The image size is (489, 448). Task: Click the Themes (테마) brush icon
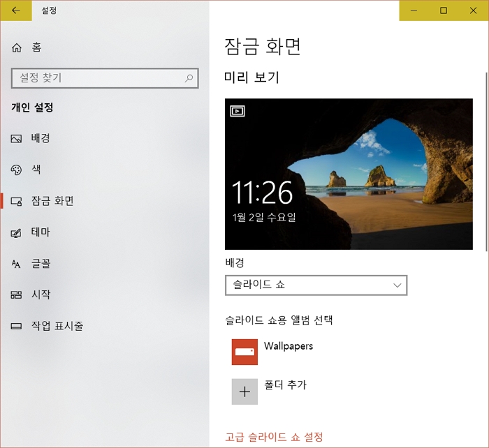[17, 232]
